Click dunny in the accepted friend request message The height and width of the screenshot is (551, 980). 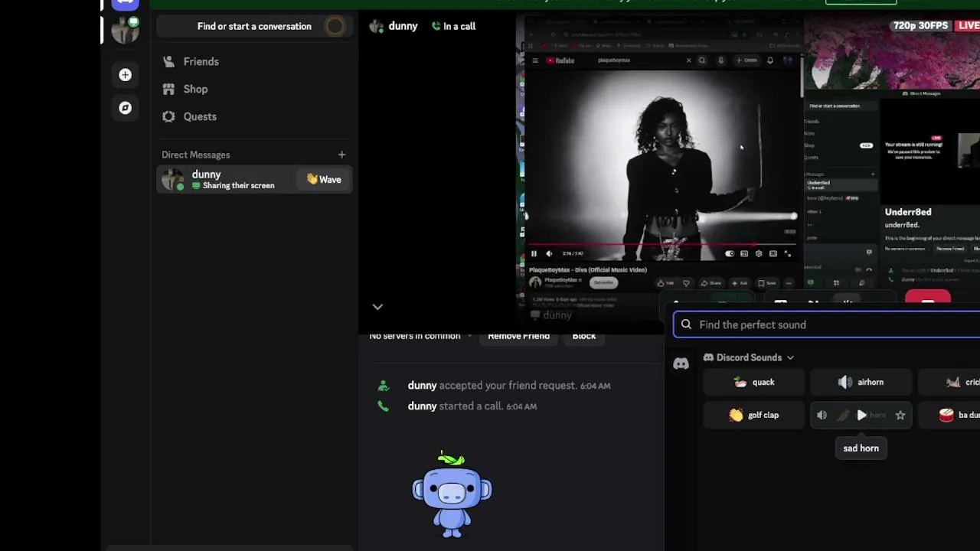pos(422,386)
